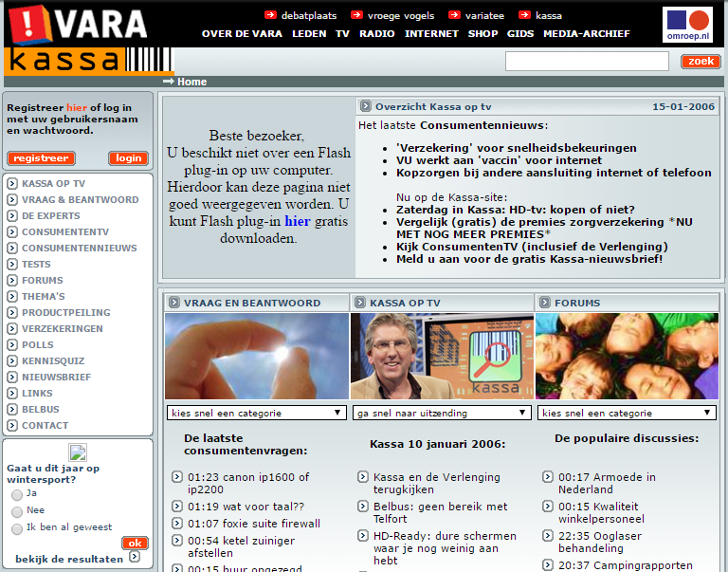Image resolution: width=728 pixels, height=572 pixels.
Task: Click arrow icon beside THEMA'S
Action: [x=12, y=297]
